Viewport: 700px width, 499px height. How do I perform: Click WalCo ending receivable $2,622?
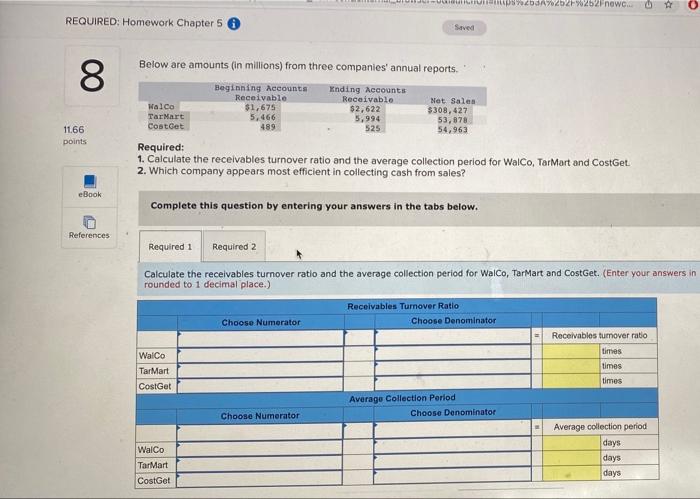365,109
